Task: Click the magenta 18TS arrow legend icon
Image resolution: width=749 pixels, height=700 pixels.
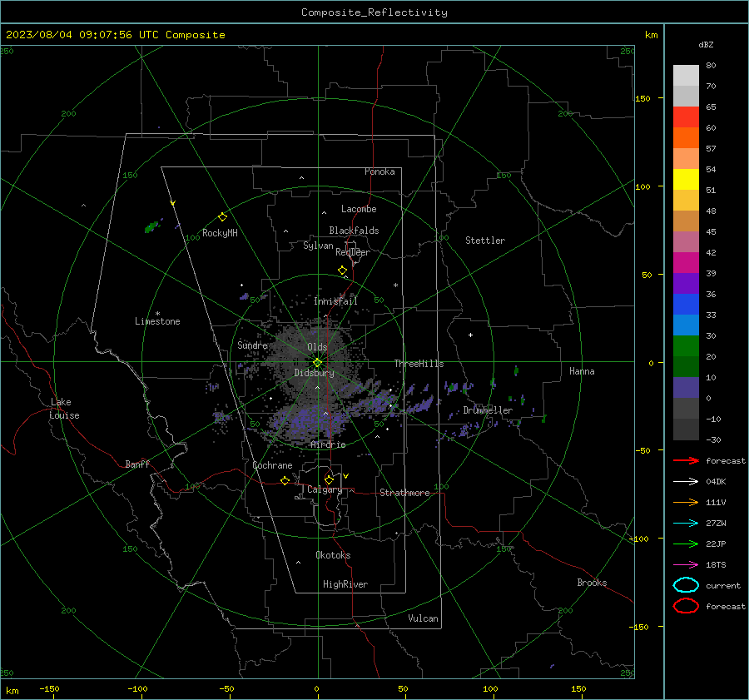Action: point(686,565)
